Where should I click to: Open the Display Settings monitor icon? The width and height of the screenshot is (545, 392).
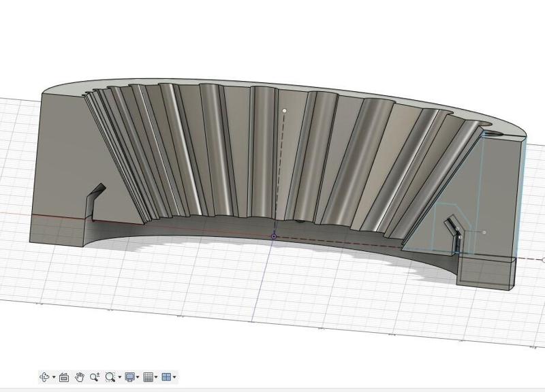coord(129,377)
